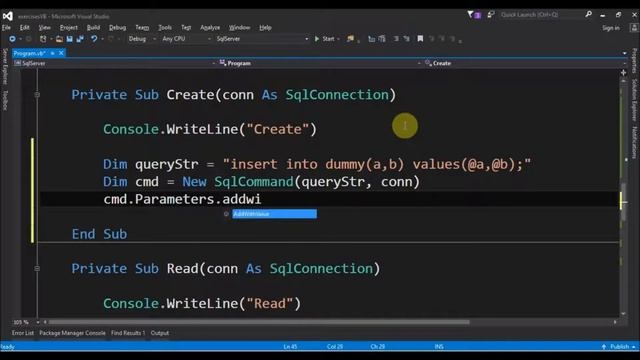Open the Debug menu
This screenshot has width=640, height=360.
118,28
